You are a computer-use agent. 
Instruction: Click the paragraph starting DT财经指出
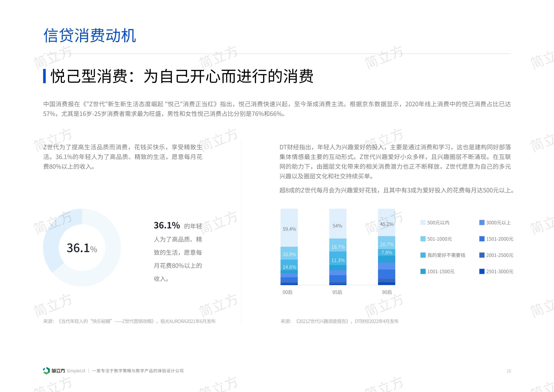click(395, 162)
